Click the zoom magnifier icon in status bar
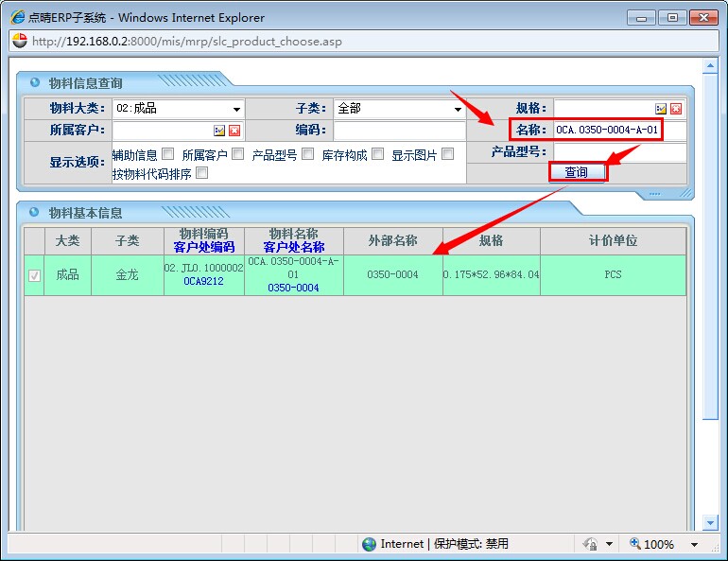The height and width of the screenshot is (561, 728). [635, 544]
